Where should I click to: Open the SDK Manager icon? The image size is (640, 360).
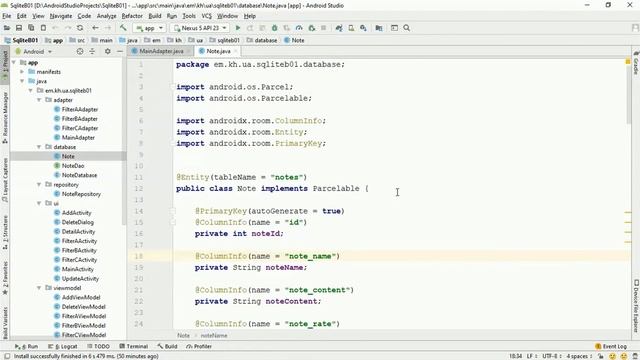[363, 28]
